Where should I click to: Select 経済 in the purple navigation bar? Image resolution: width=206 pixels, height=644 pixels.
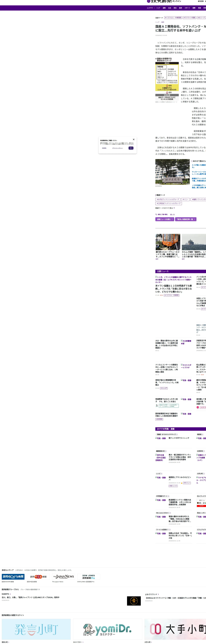(180, 8)
